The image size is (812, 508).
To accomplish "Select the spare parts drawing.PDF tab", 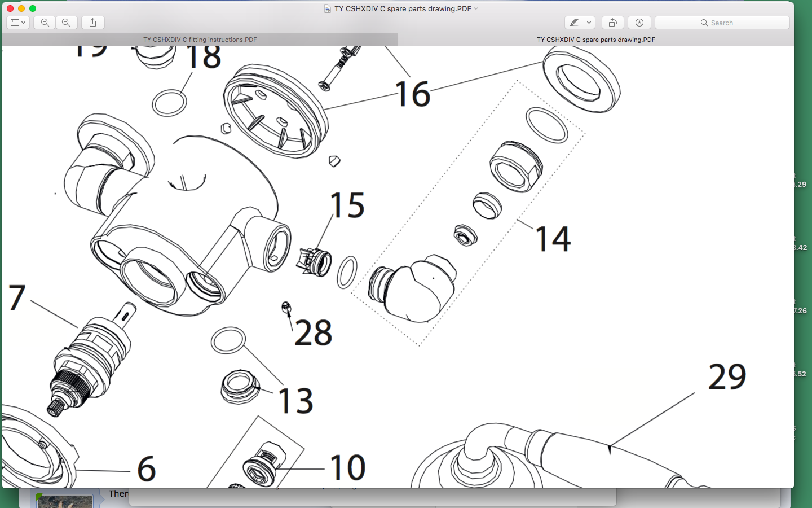I will click(595, 40).
